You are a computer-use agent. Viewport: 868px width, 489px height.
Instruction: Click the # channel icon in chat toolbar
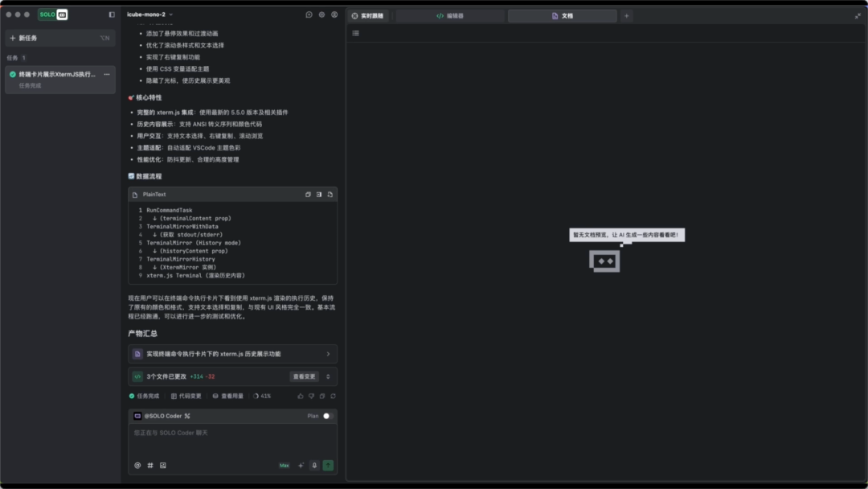click(150, 465)
